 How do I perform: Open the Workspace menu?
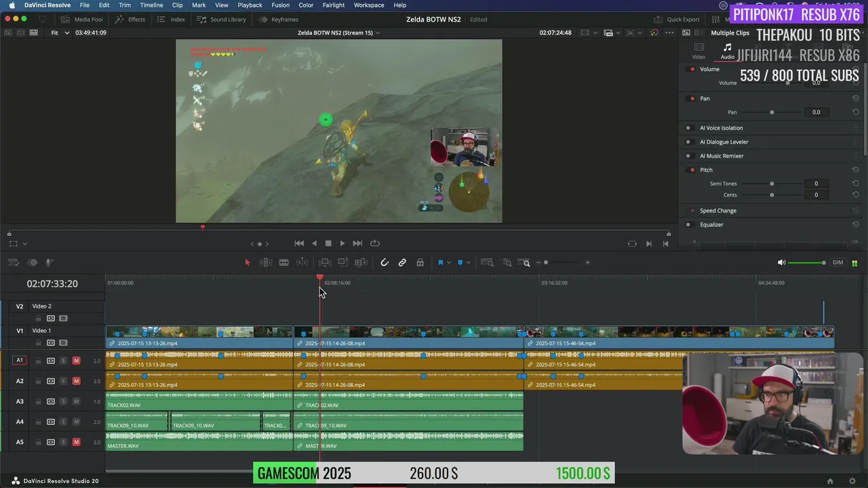coord(369,5)
